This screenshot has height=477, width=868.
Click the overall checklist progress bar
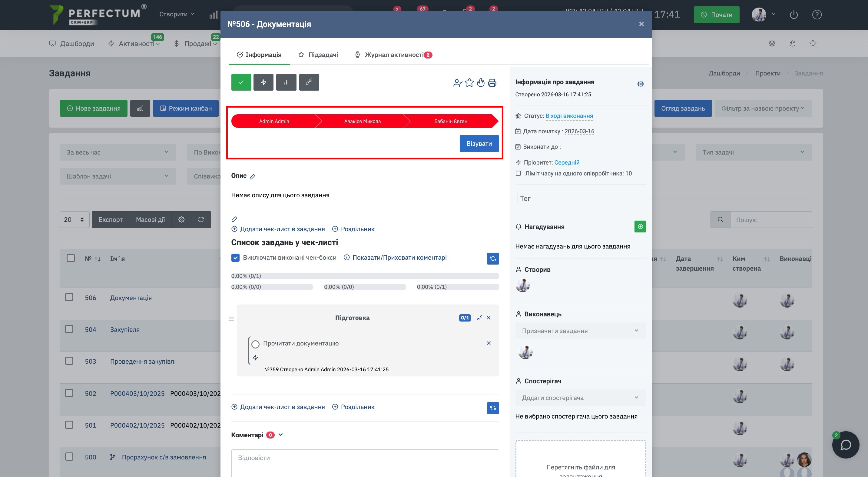[x=365, y=276]
